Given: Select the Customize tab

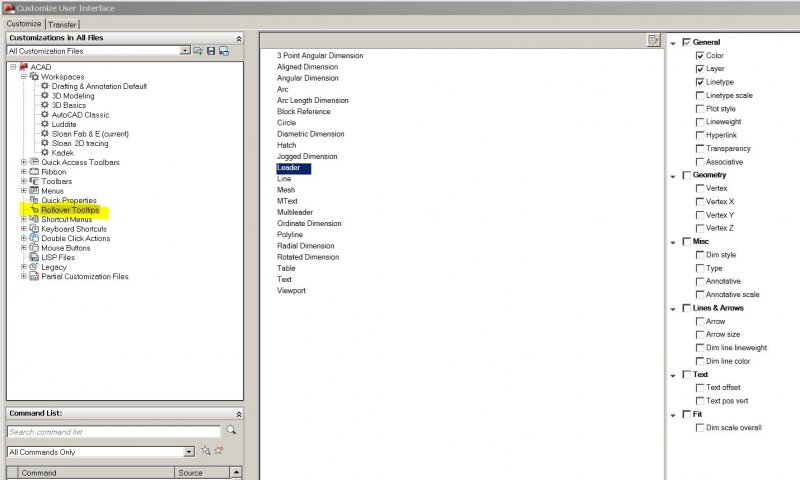Looking at the screenshot, I should [x=23, y=24].
